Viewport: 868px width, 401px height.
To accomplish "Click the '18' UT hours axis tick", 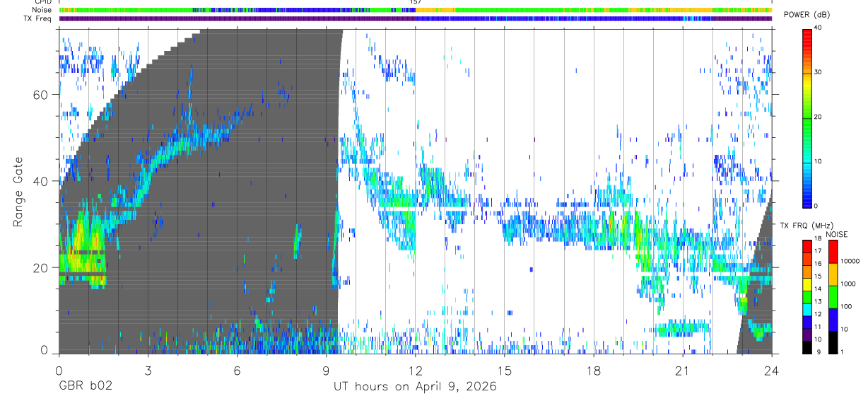I will [x=594, y=371].
